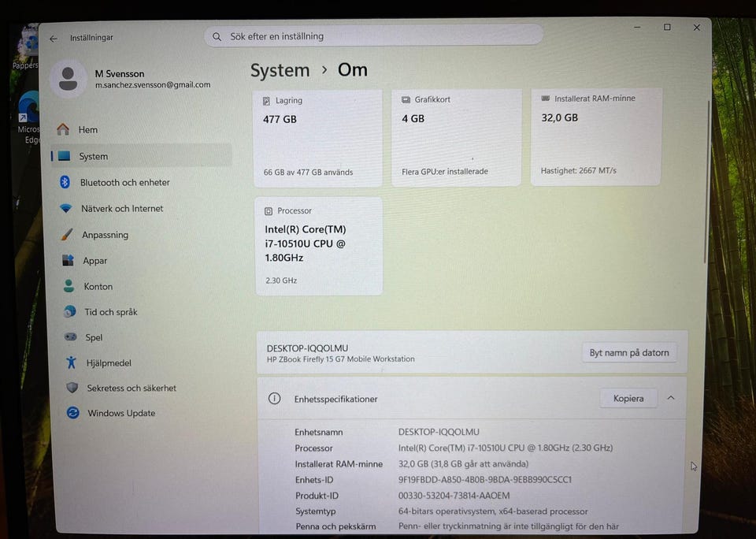
Task: Click the back arrow in Inställningar
Action: coord(54,39)
